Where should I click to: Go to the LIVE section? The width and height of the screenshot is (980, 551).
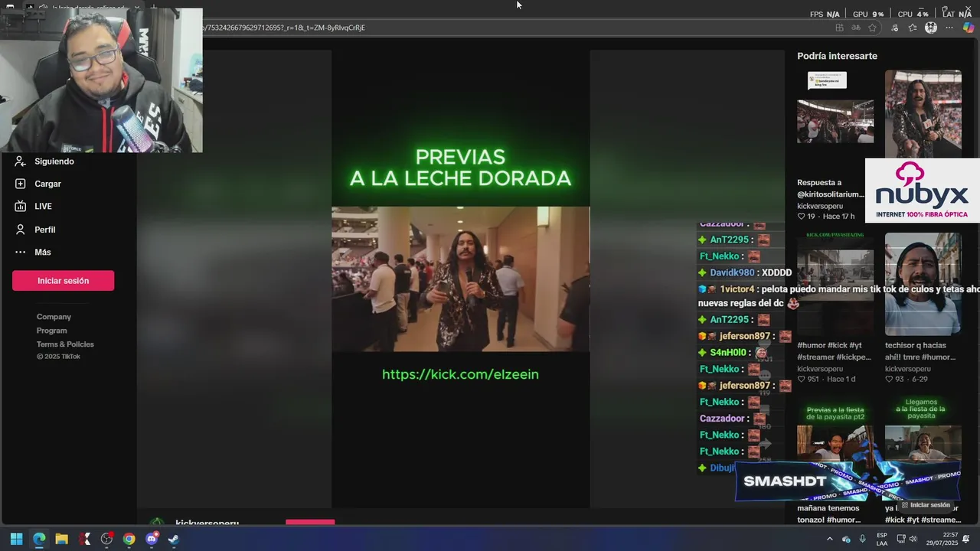[34, 207]
